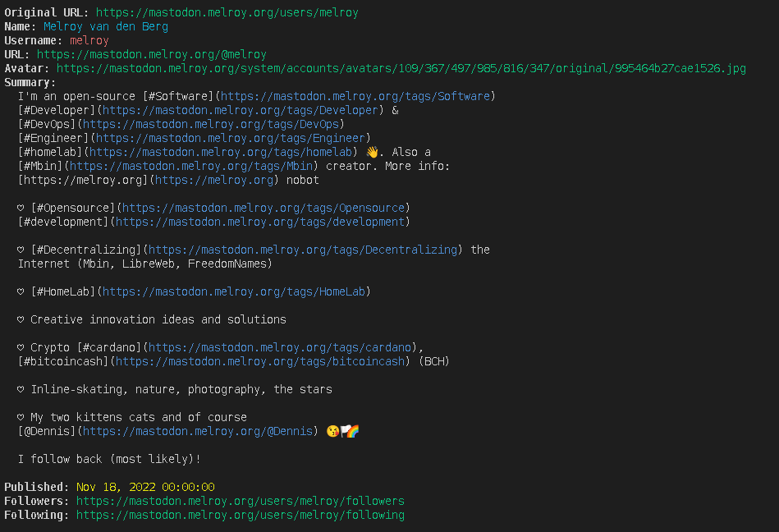Click the [#Mbin] bracketed tag text

[x=40, y=165]
